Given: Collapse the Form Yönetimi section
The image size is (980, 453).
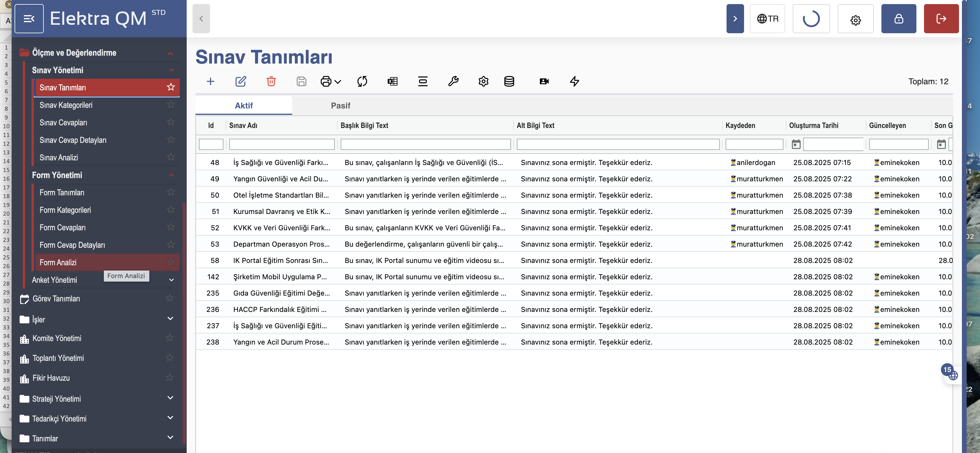Looking at the screenshot, I should (x=171, y=175).
